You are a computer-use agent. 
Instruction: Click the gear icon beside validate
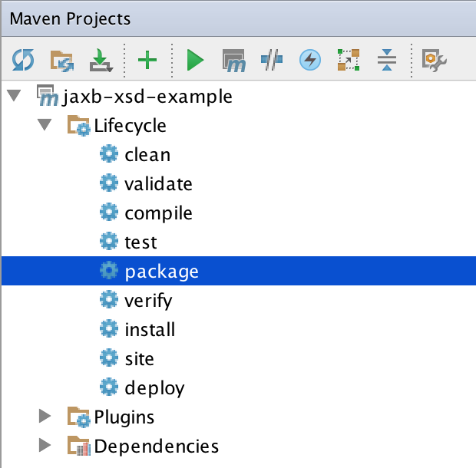109,183
